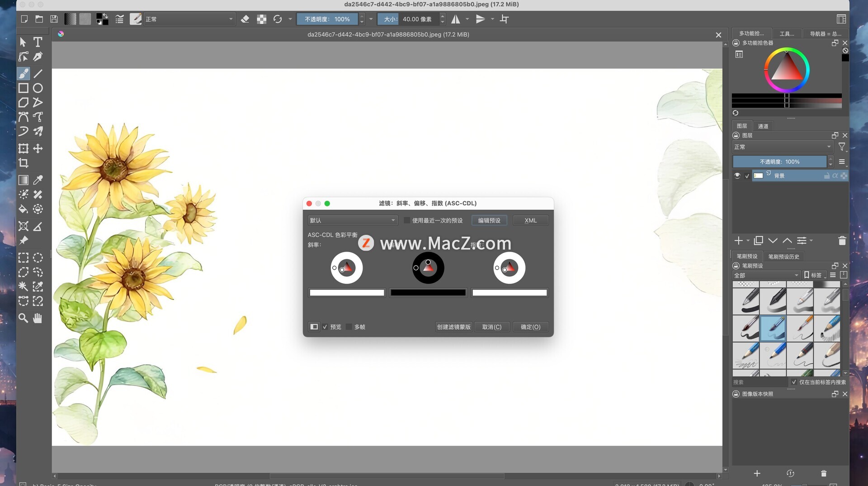Toggle alpha lock on 背景 layer
The height and width of the screenshot is (486, 868).
835,176
